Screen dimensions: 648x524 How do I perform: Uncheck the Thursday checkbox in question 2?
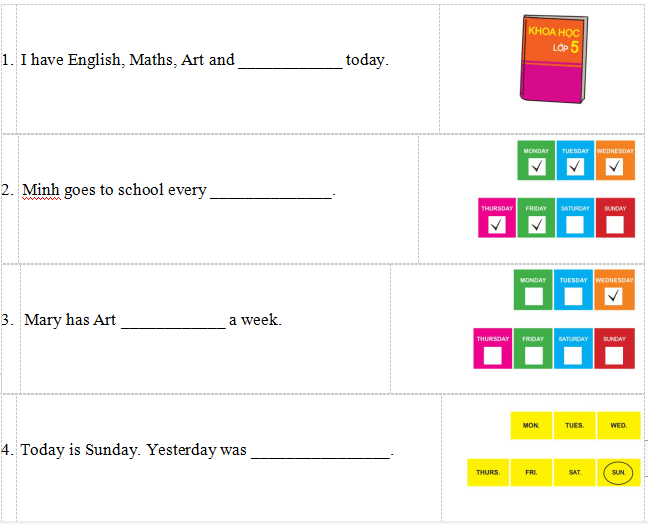click(497, 224)
